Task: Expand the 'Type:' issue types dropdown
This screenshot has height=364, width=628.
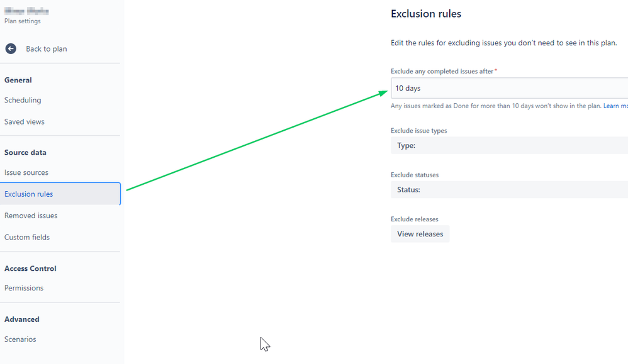Action: coord(510,146)
